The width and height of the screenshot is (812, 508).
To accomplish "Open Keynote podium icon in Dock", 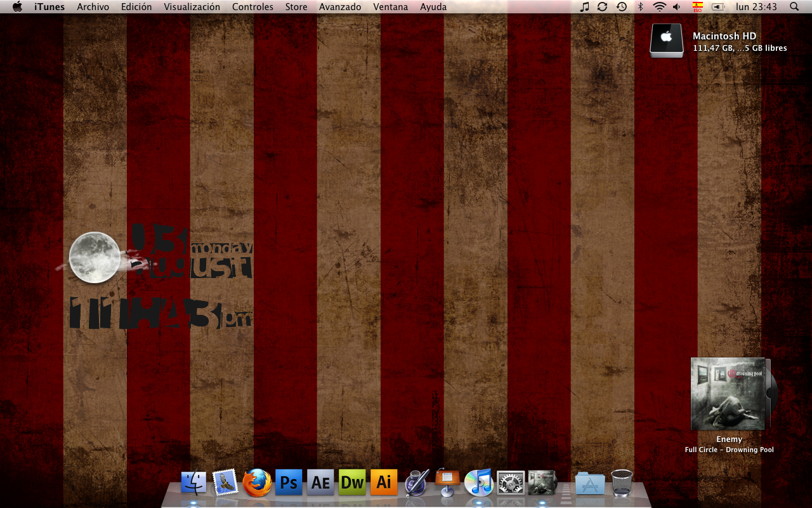I will [447, 483].
